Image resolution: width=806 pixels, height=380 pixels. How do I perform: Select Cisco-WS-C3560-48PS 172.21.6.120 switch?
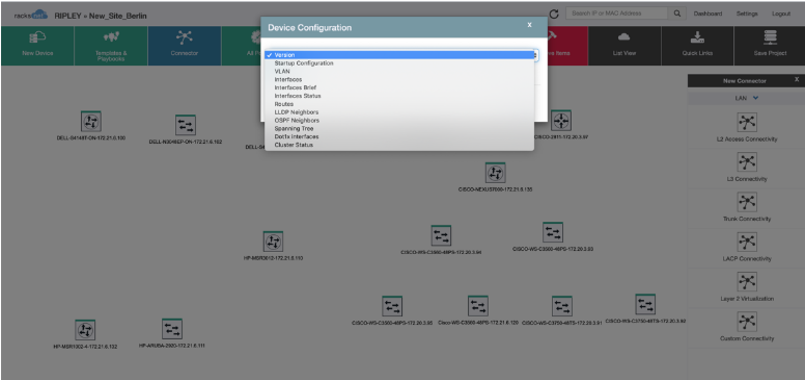point(478,306)
